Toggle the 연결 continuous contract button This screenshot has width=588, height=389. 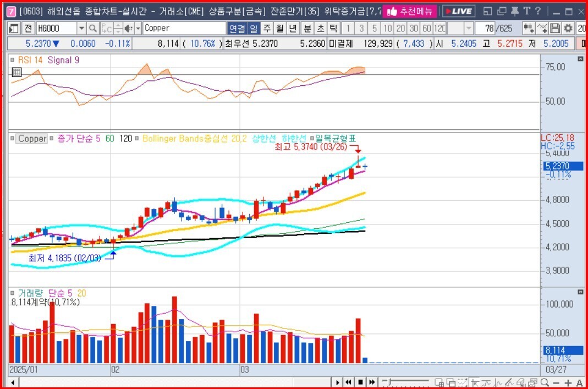click(x=237, y=28)
